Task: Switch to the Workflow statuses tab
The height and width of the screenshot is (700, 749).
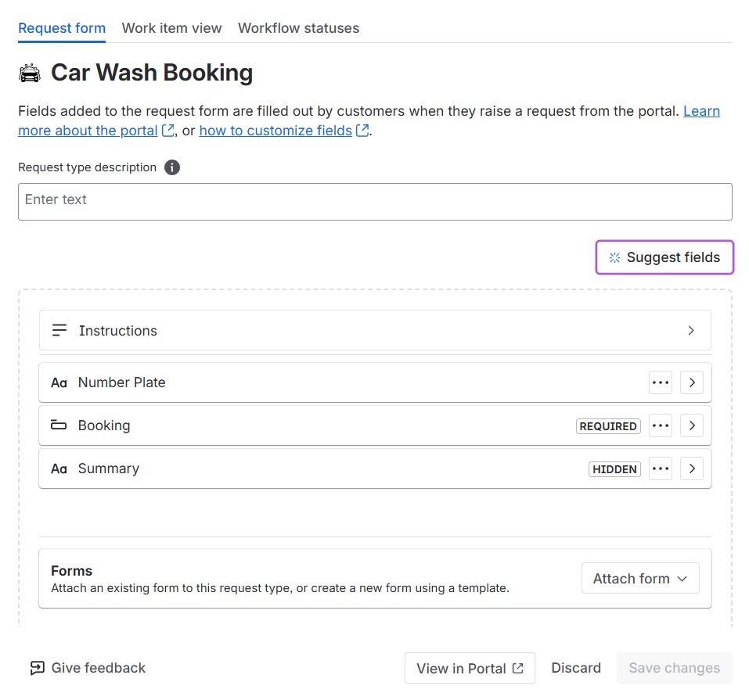Action: click(x=298, y=28)
